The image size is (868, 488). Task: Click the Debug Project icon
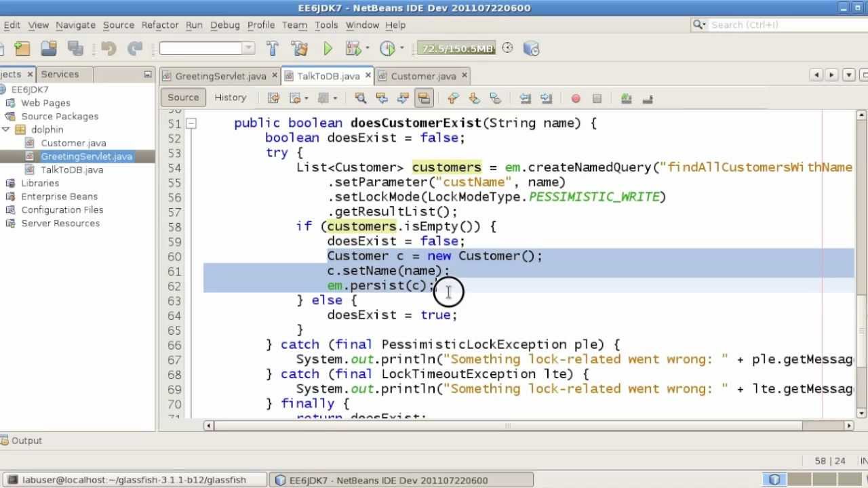coord(353,48)
